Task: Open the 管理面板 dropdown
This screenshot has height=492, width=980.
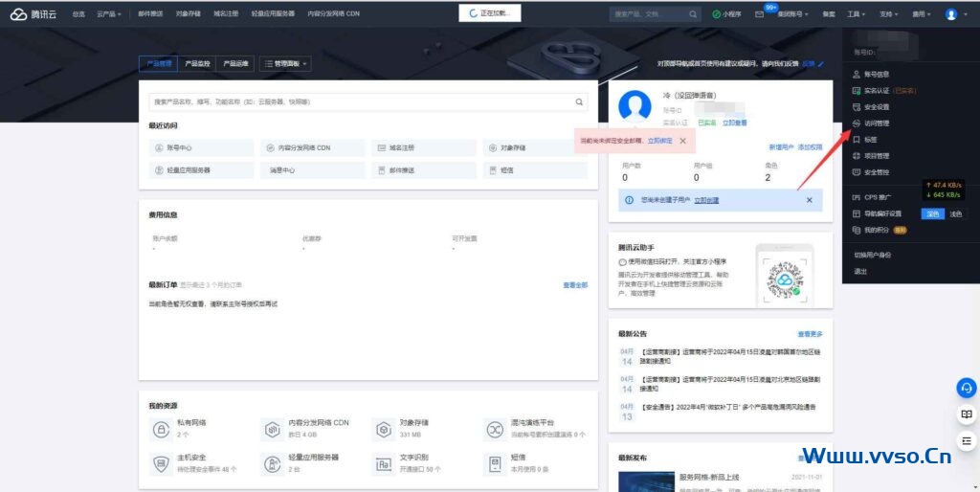Action: [x=285, y=64]
